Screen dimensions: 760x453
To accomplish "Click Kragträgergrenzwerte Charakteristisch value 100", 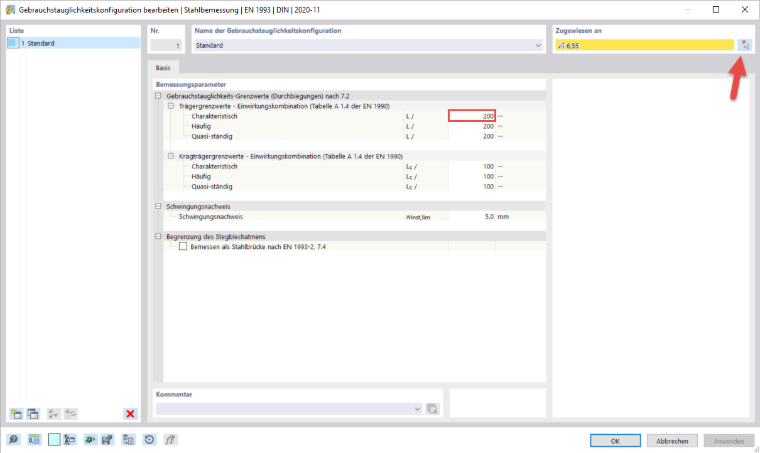I will [x=472, y=167].
